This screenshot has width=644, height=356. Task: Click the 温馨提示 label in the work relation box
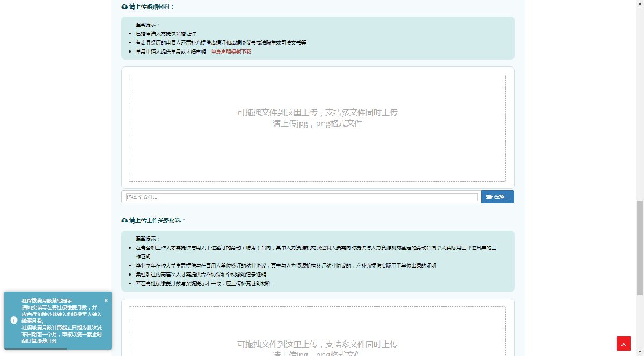147,239
